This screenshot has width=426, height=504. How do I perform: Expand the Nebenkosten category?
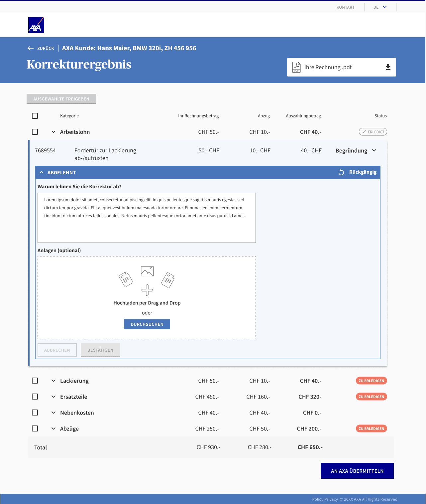(53, 413)
